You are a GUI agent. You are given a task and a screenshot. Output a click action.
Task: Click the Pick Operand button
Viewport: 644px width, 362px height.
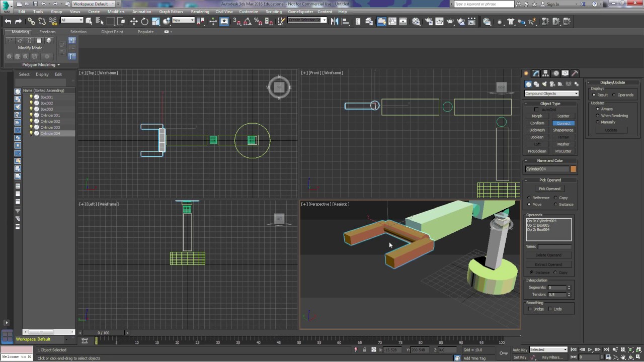[x=549, y=189]
